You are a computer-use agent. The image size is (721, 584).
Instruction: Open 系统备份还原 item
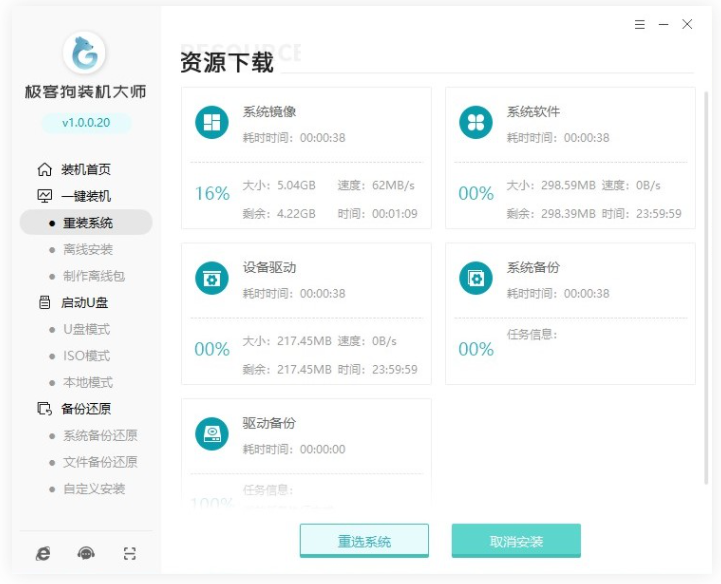coord(100,435)
